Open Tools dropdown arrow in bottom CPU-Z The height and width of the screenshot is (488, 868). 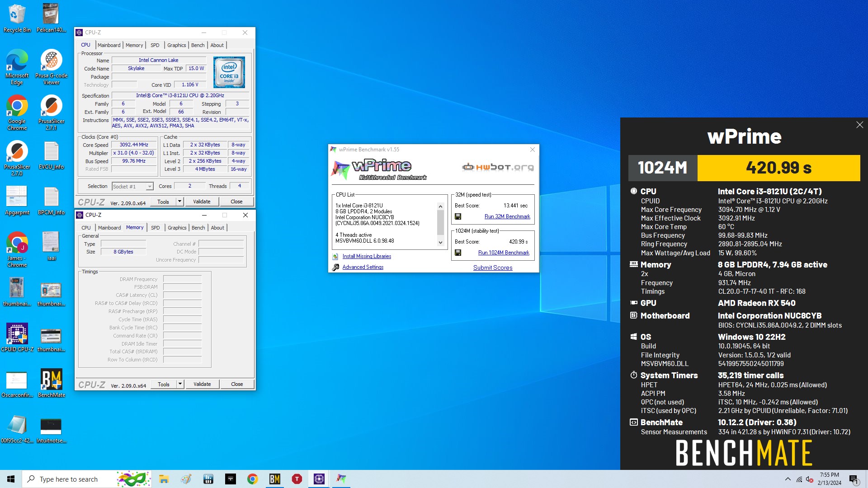[180, 384]
